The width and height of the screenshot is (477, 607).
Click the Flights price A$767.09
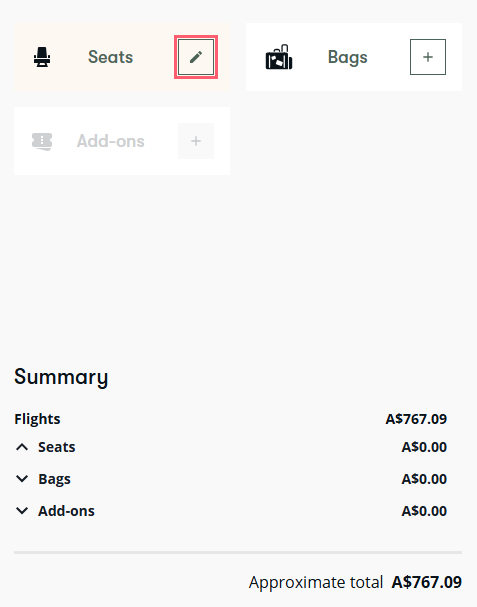point(416,419)
